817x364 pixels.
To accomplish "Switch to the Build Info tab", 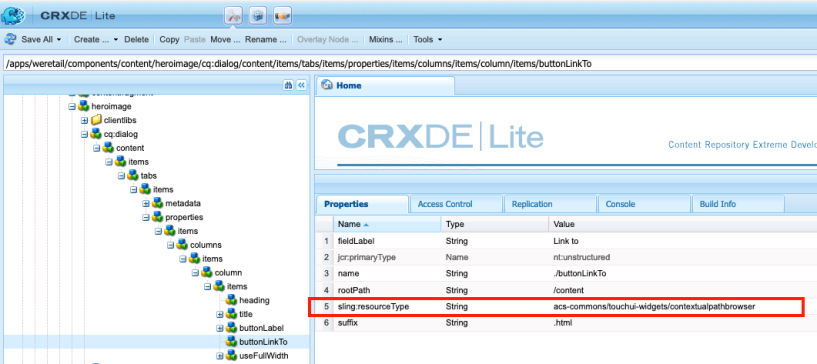I will [737, 204].
